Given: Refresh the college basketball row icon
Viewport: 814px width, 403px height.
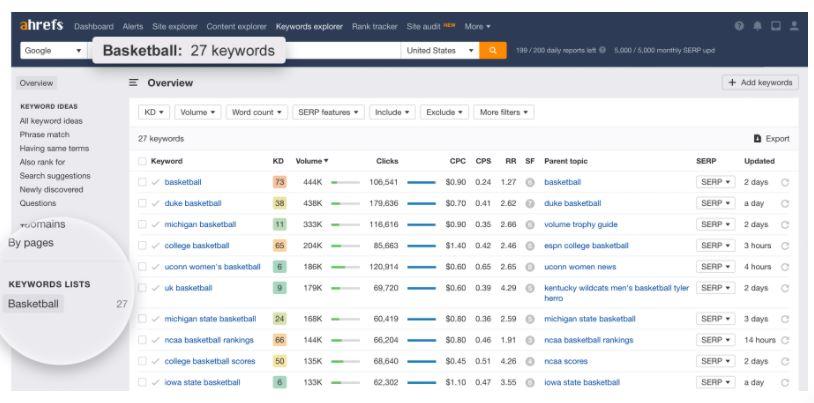Looking at the screenshot, I should pos(785,246).
